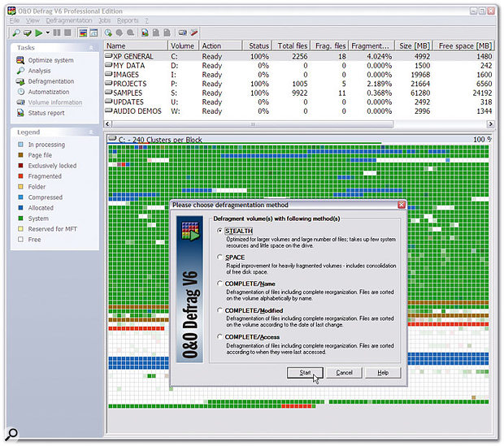Click the Optimize system task icon
Screen dimensions: 504x446
point(20,60)
